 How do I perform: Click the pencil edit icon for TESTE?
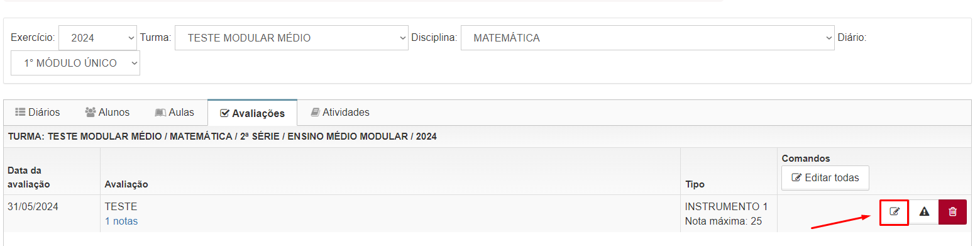pyautogui.click(x=895, y=212)
